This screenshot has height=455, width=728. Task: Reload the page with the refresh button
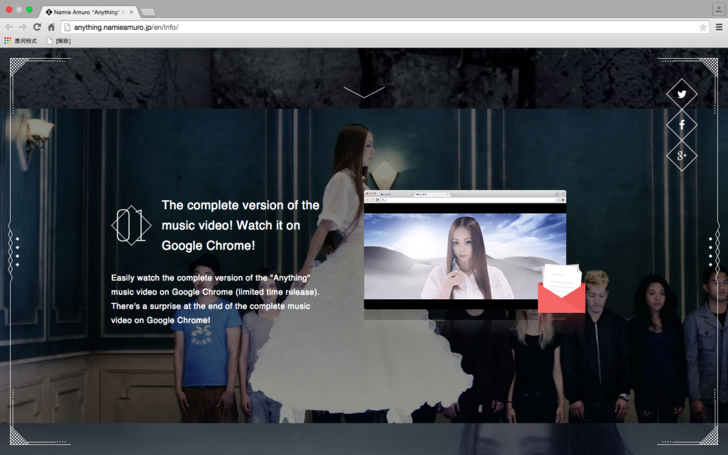pyautogui.click(x=37, y=27)
